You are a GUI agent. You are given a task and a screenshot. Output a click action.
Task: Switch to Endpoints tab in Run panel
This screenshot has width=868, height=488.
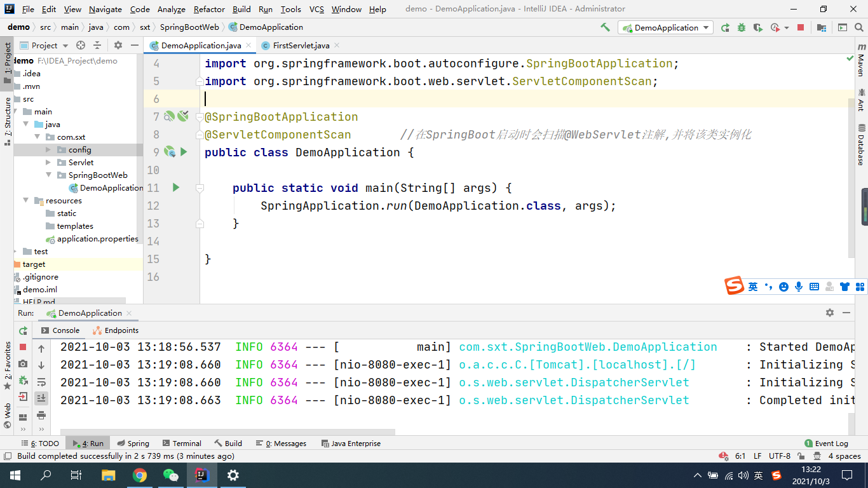[x=115, y=330]
